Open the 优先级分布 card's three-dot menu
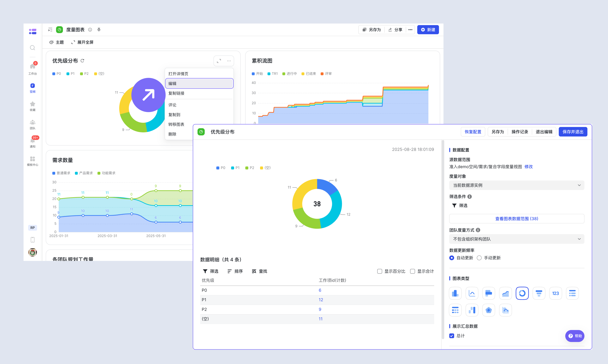This screenshot has height=364, width=608. pos(229,61)
